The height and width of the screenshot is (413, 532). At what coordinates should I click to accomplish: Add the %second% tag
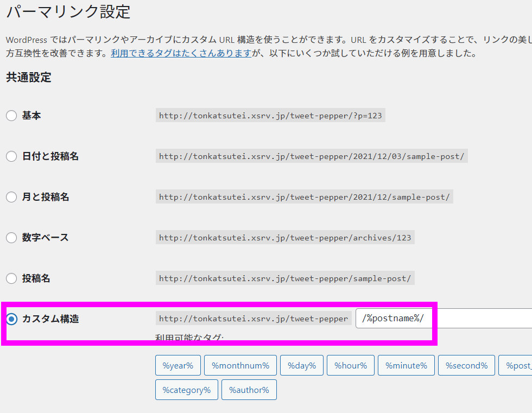pyautogui.click(x=466, y=365)
